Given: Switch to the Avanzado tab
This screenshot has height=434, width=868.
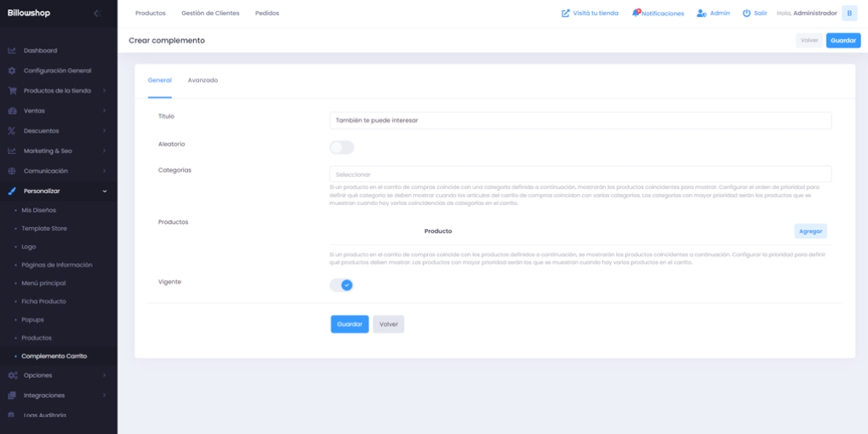Looking at the screenshot, I should coord(203,80).
